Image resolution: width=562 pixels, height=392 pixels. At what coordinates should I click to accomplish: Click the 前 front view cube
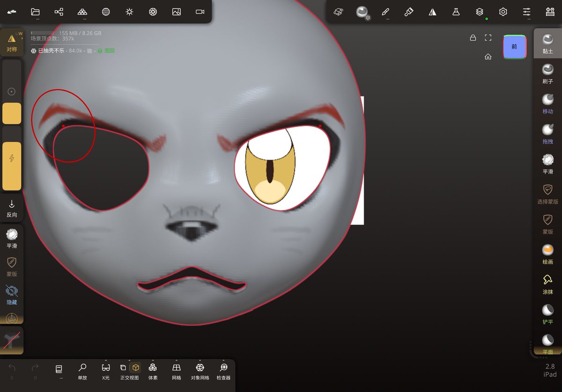[x=514, y=46]
